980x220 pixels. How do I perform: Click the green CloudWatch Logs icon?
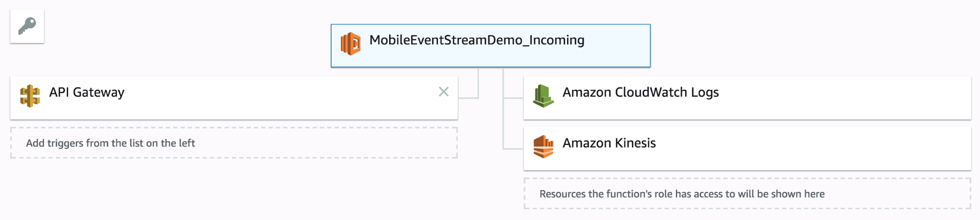tap(543, 95)
